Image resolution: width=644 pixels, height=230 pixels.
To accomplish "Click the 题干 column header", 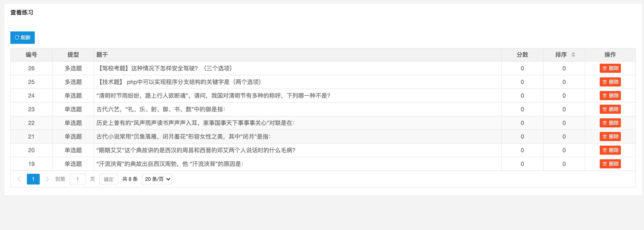I will [x=298, y=55].
